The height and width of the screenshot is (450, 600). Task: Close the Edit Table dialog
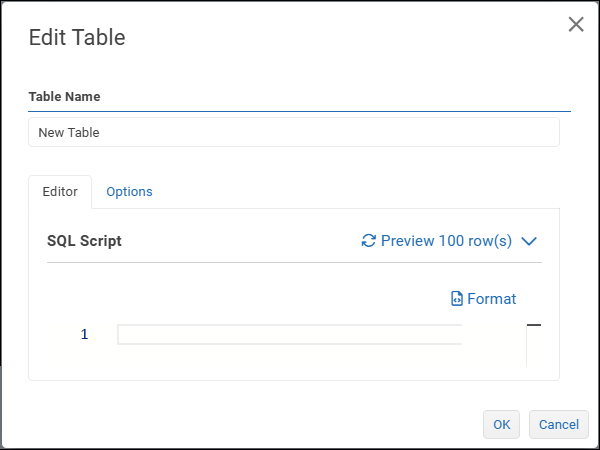576,25
